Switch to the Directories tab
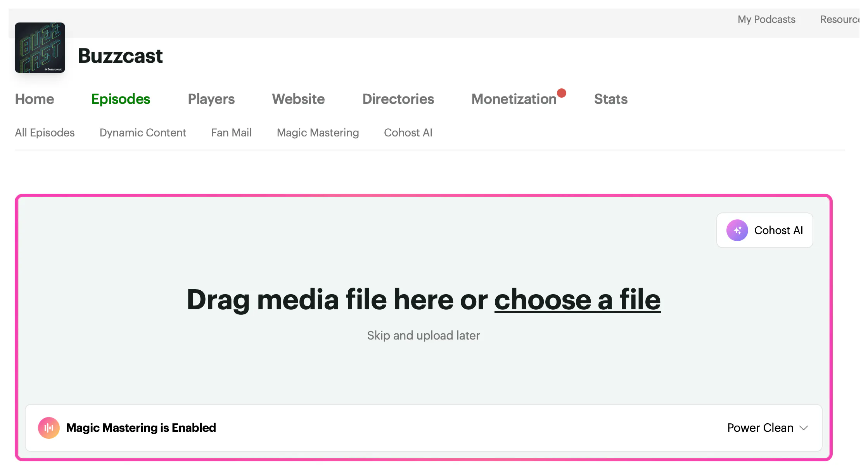868x476 pixels. tap(398, 99)
